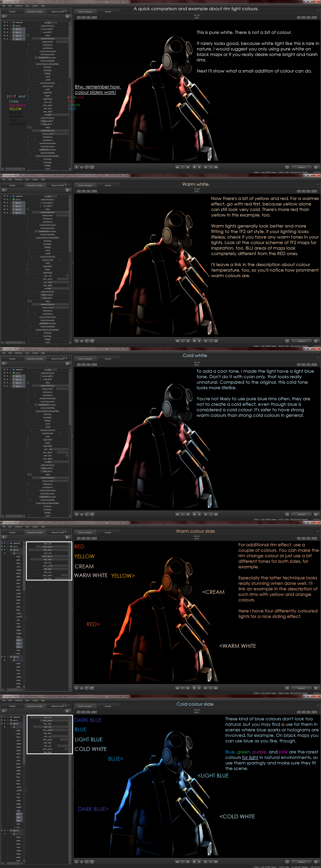Pick the rotate manipulator tool in Cold white screenshot
Viewport: 321px width, 868px height.
pos(87,515)
